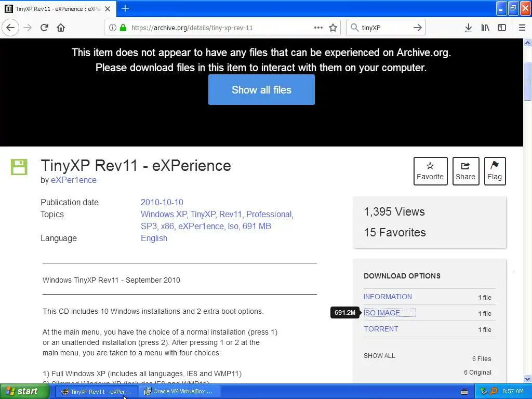
Task: Switch to Oracle VM VirtualBox taskbar window
Action: (x=179, y=392)
